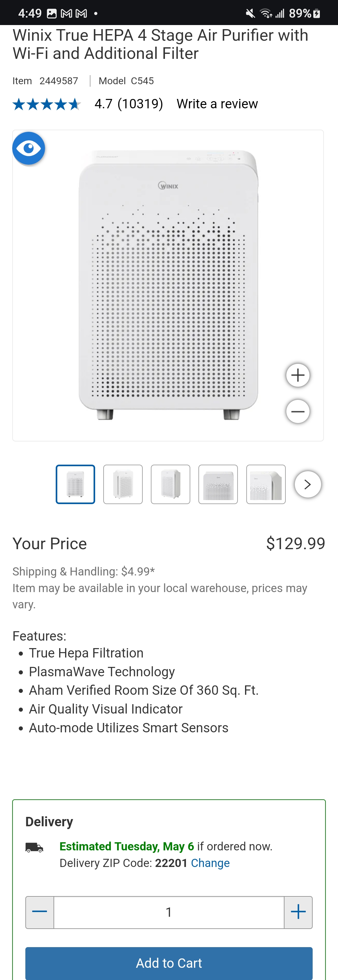Zoom in on the product image
338x980 pixels.
pos(298,375)
